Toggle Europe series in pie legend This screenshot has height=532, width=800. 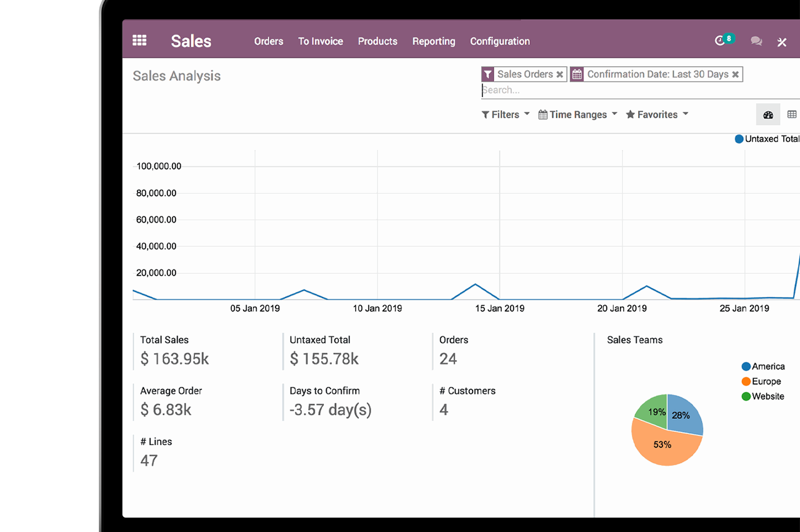(x=761, y=381)
